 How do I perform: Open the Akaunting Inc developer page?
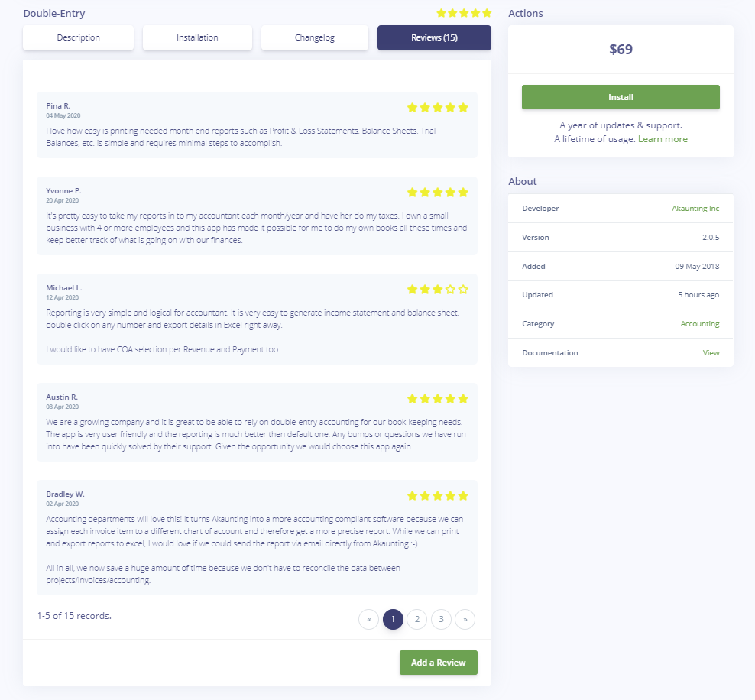(698, 208)
